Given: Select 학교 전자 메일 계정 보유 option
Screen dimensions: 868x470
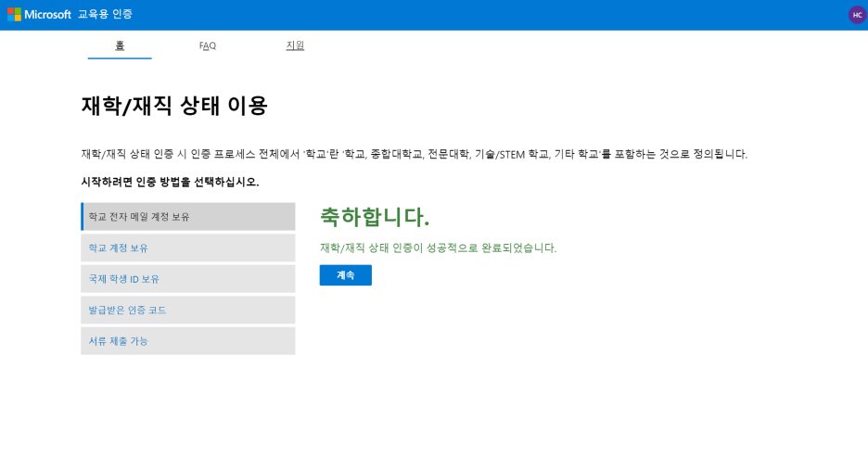Looking at the screenshot, I should tap(188, 216).
